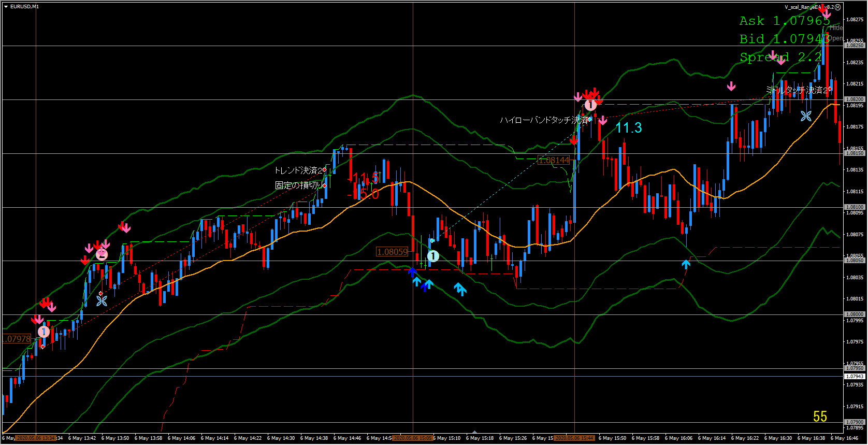Select the ハイローバンドタッチ決済 annotation

coord(544,120)
